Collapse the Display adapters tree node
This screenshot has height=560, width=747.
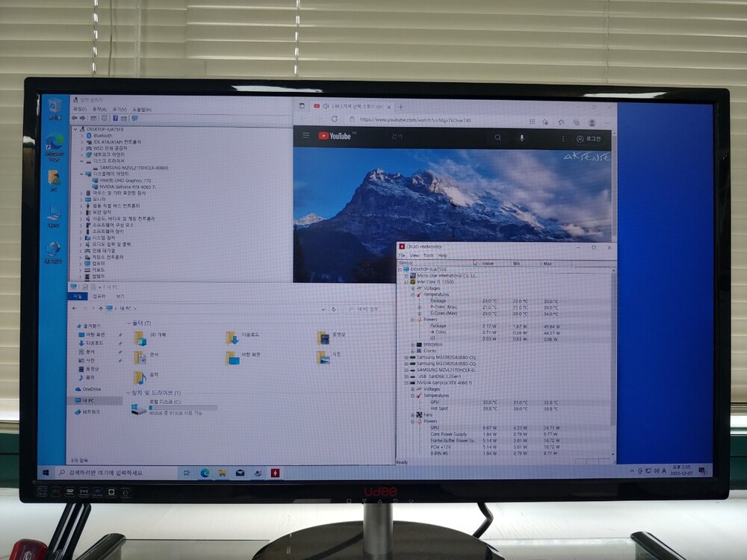coord(81,174)
